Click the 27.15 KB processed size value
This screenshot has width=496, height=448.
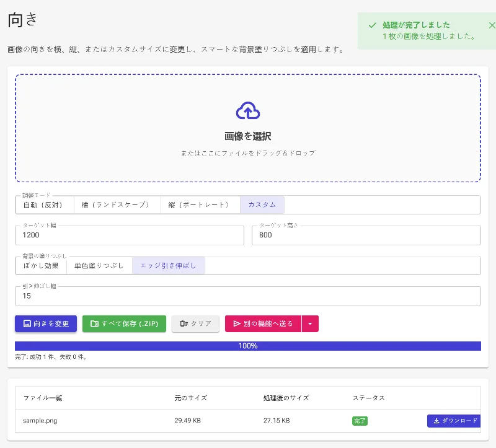[277, 421]
